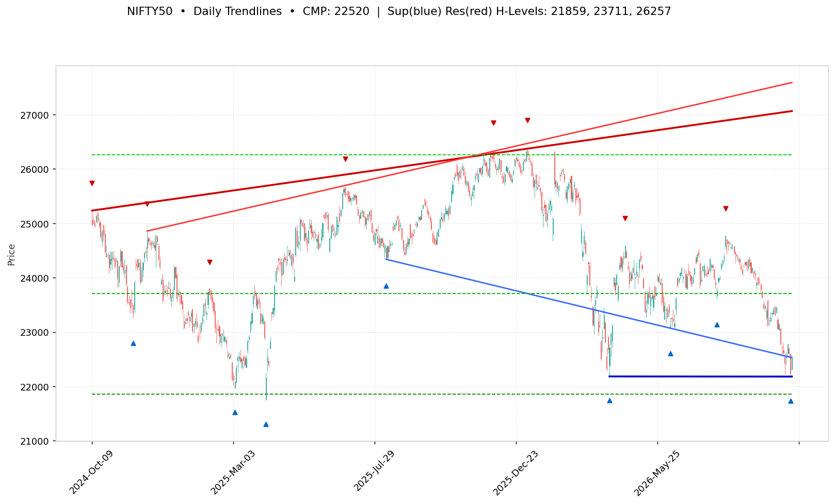Select the lowest blue support triangle near 21300

[266, 424]
